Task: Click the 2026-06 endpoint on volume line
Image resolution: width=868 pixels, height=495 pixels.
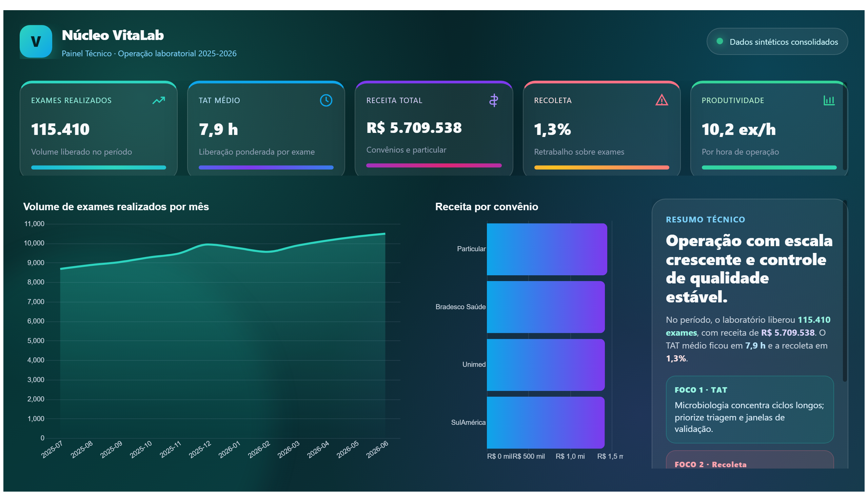Action: tap(384, 234)
